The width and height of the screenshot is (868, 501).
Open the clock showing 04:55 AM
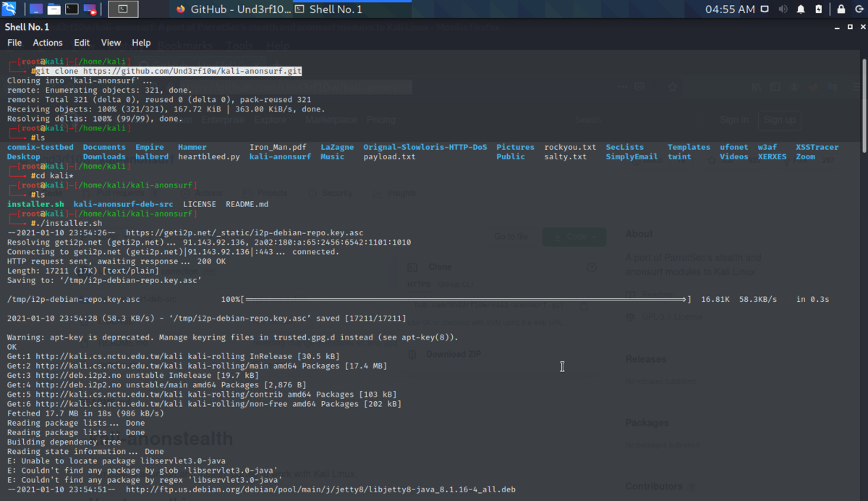click(730, 9)
